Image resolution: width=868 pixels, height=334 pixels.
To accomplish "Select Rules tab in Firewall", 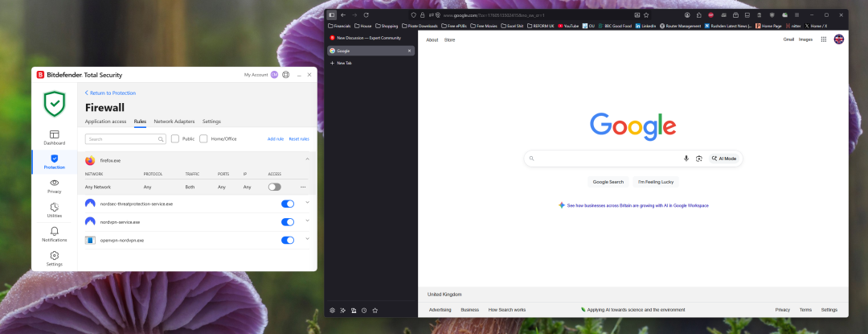I will (140, 122).
